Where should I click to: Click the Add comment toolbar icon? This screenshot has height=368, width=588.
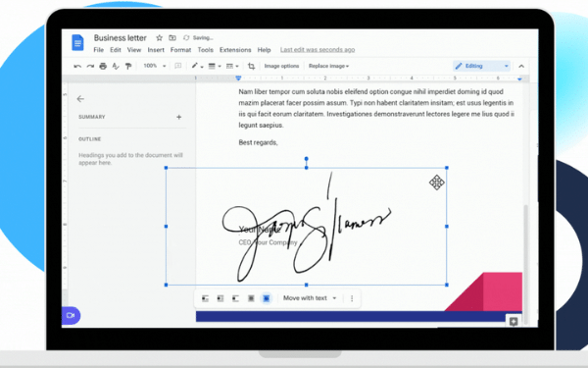(x=178, y=66)
